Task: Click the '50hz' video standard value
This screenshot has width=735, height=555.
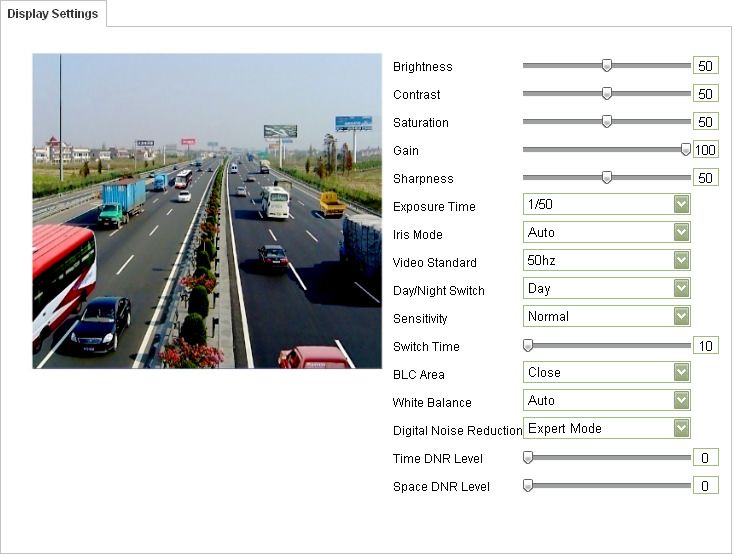Action: pos(541,260)
